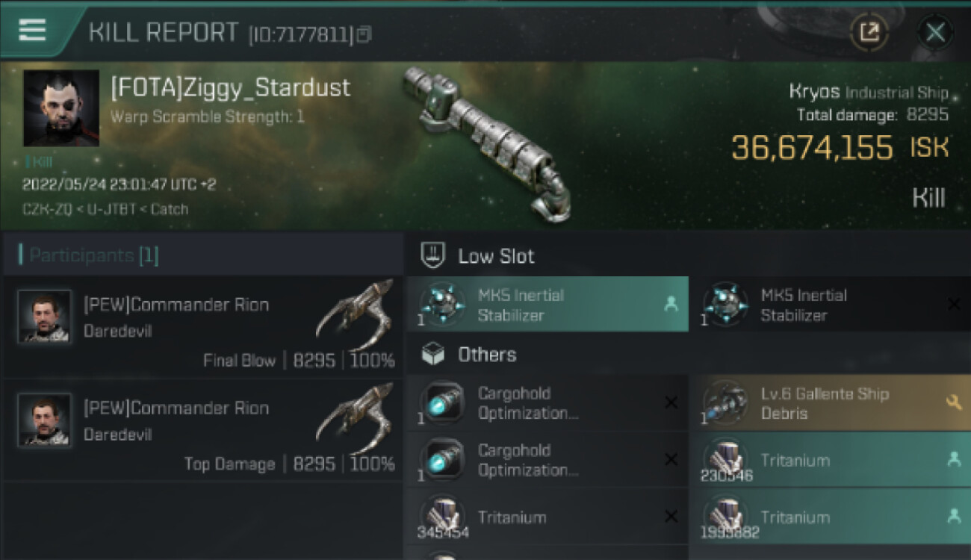Click the second Cargohold Optimization item
971x560 pixels.
[547, 460]
